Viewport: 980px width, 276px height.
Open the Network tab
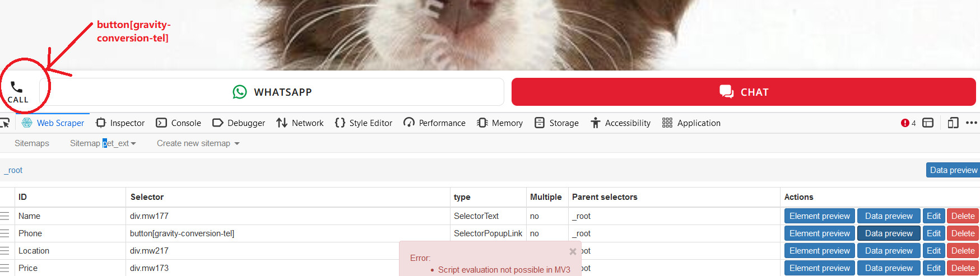point(300,123)
